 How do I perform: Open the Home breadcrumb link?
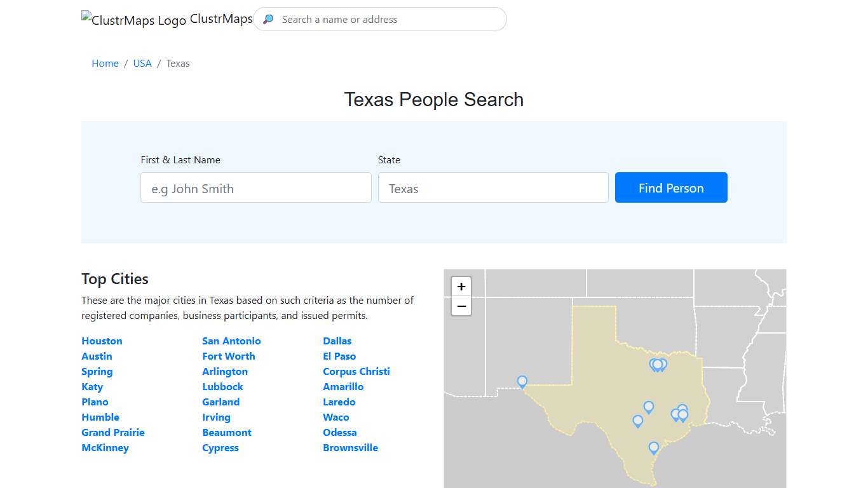coord(105,63)
